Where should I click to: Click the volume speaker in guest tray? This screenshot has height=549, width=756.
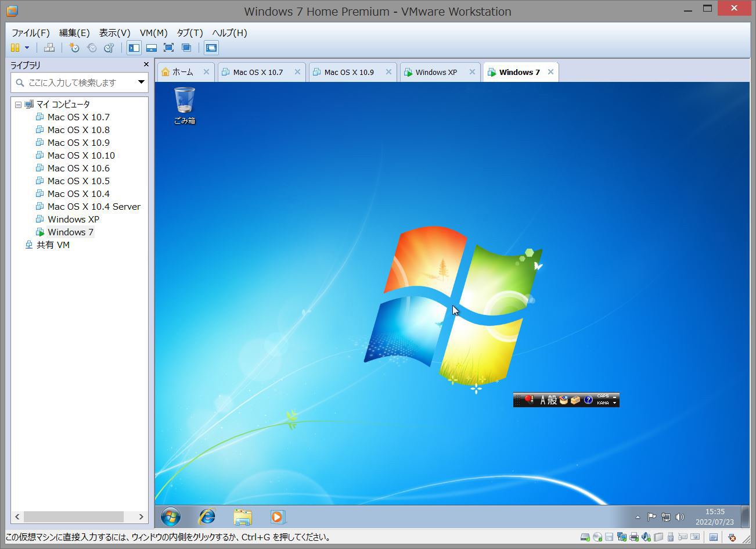click(x=680, y=517)
